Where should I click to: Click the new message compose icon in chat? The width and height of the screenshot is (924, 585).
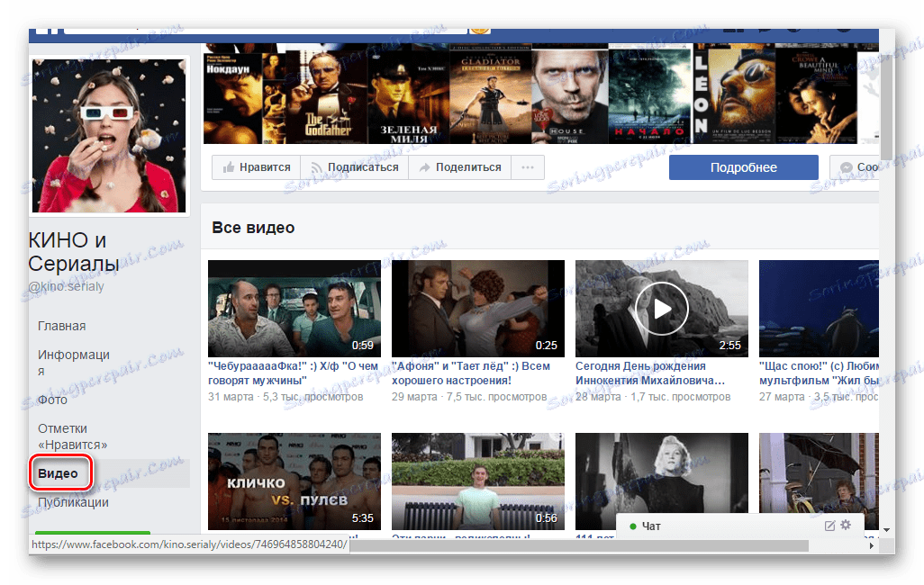[x=829, y=526]
